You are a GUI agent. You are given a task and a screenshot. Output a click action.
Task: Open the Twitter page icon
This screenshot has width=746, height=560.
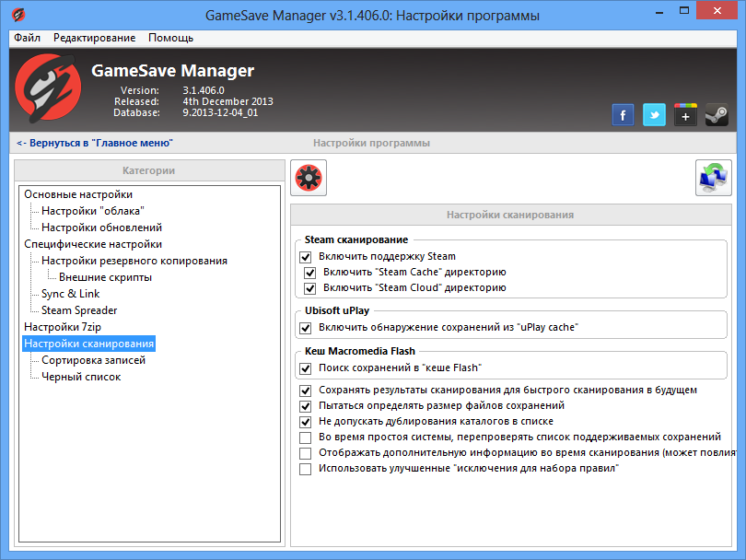[654, 114]
